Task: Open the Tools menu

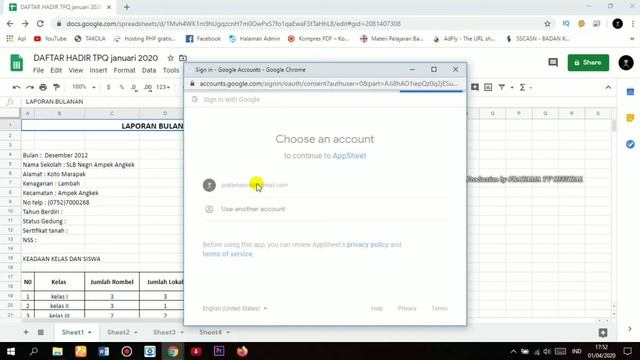Action: pyautogui.click(x=171, y=70)
